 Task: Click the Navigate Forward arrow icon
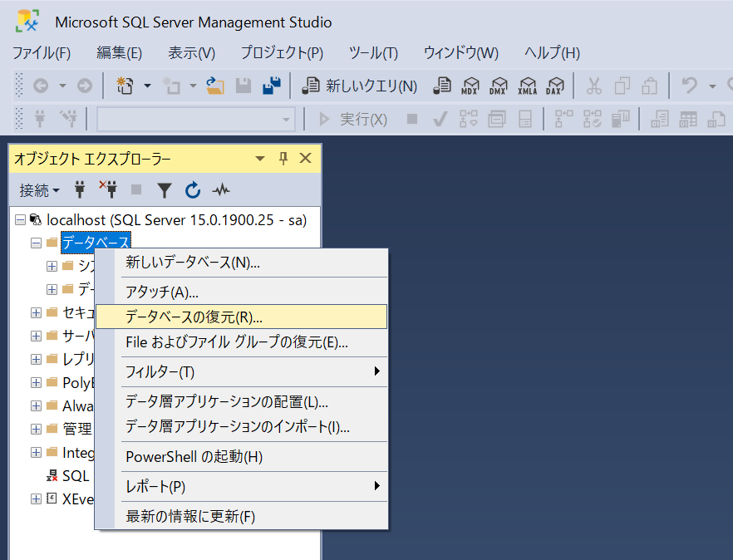(x=85, y=86)
